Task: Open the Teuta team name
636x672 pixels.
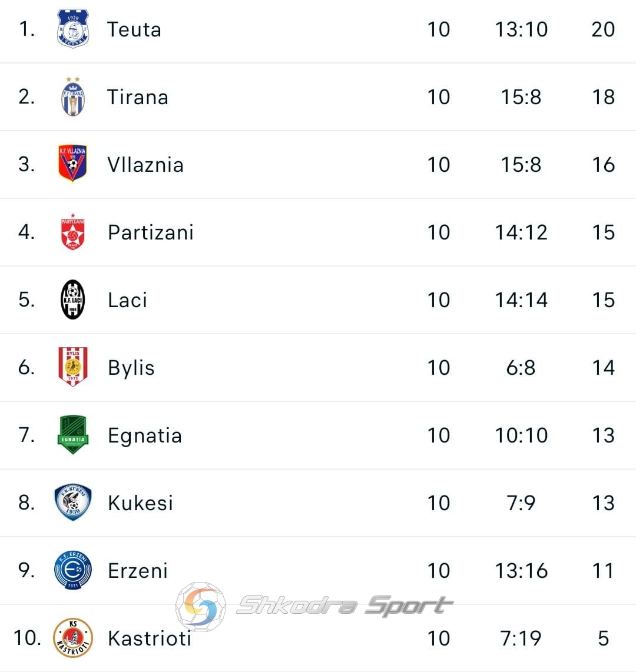Action: click(x=134, y=29)
